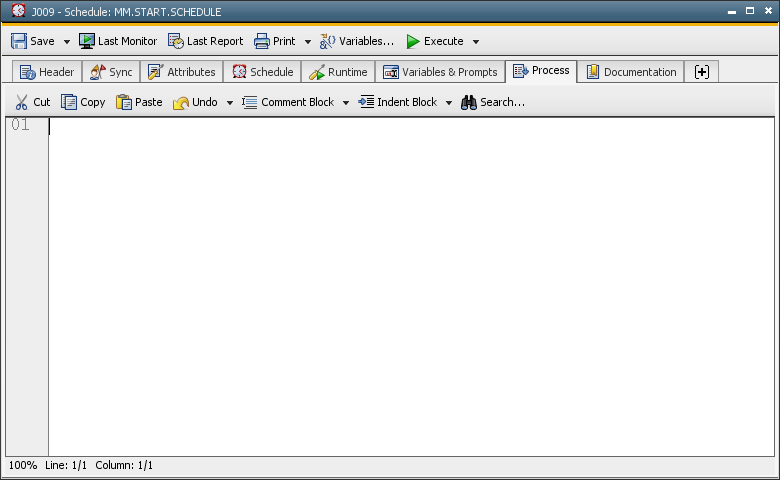The height and width of the screenshot is (480, 780).
Task: Select the Process tab
Action: pyautogui.click(x=541, y=71)
